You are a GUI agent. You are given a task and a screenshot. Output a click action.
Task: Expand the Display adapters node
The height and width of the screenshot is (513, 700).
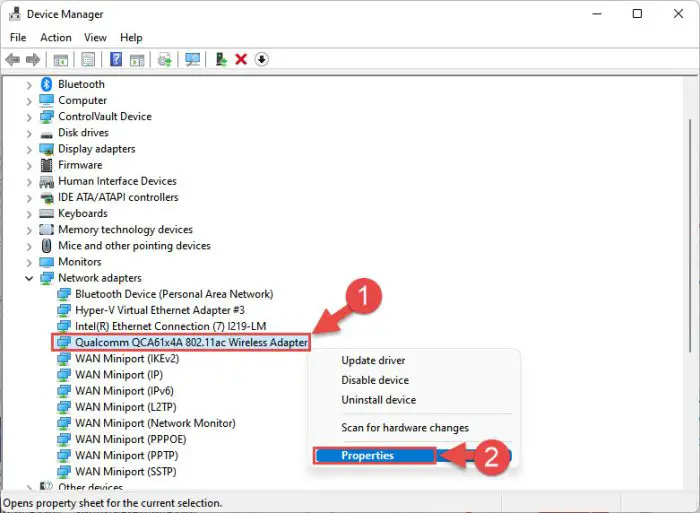29,149
